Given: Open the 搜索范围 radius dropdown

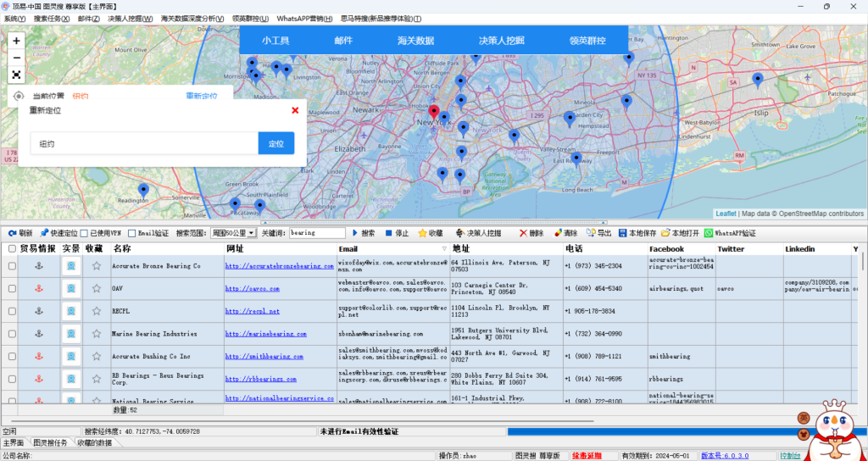Looking at the screenshot, I should [234, 233].
